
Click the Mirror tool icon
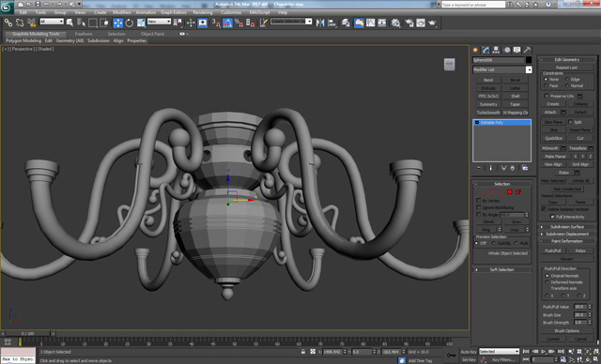click(x=320, y=23)
